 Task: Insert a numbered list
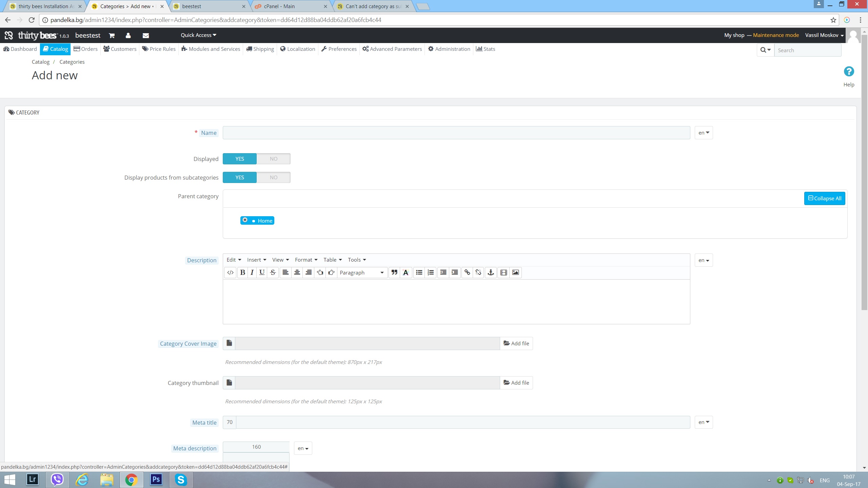pyautogui.click(x=431, y=272)
